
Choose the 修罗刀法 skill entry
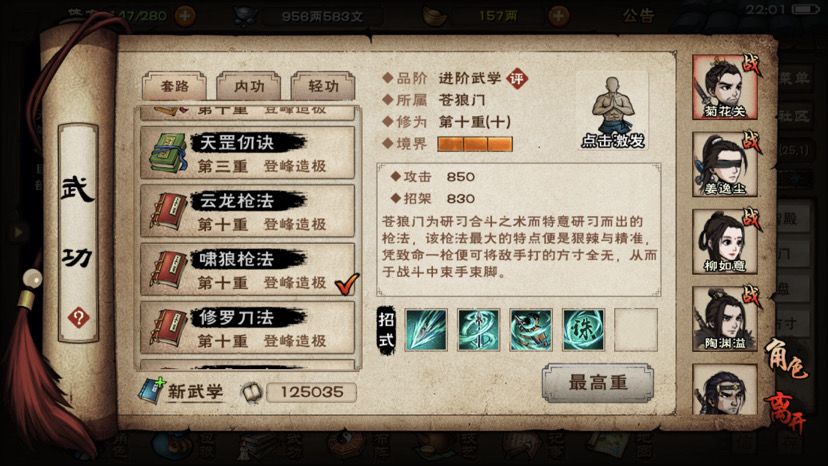(248, 328)
